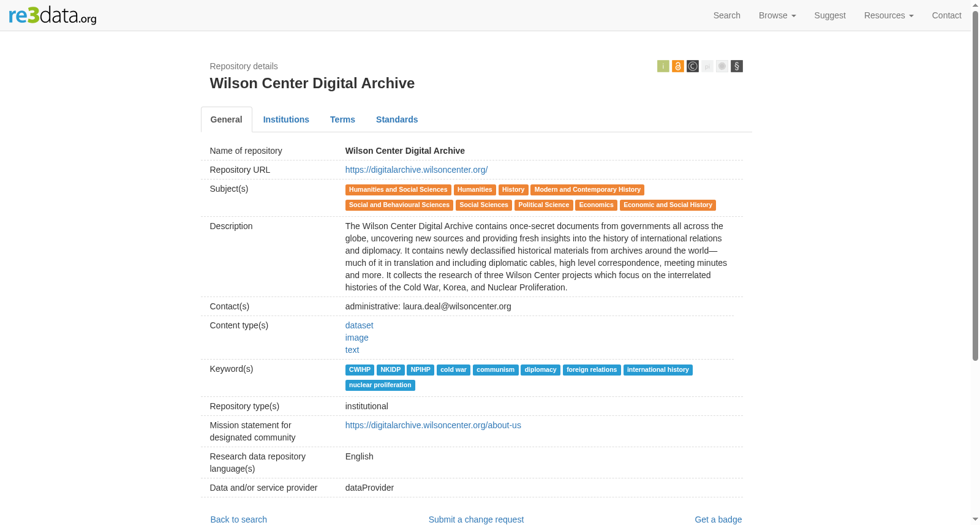Click the dark copyright license icon
The width and height of the screenshot is (980, 525).
pos(693,66)
